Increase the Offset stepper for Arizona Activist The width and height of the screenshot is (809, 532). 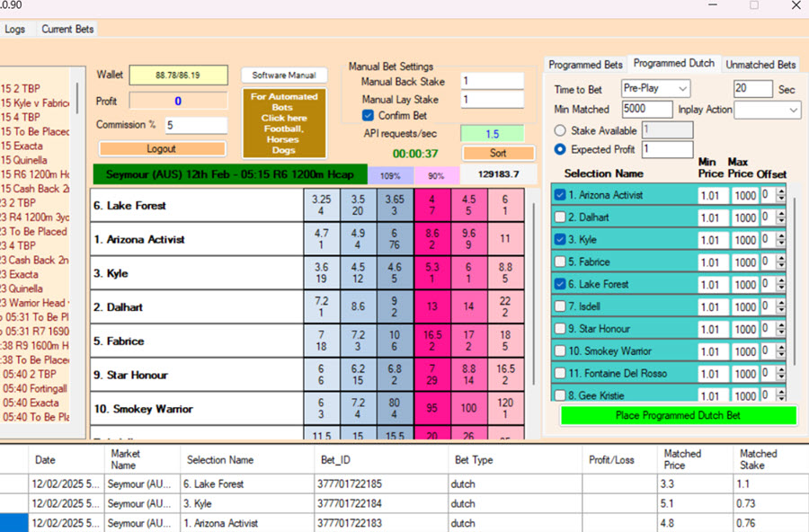click(780, 191)
